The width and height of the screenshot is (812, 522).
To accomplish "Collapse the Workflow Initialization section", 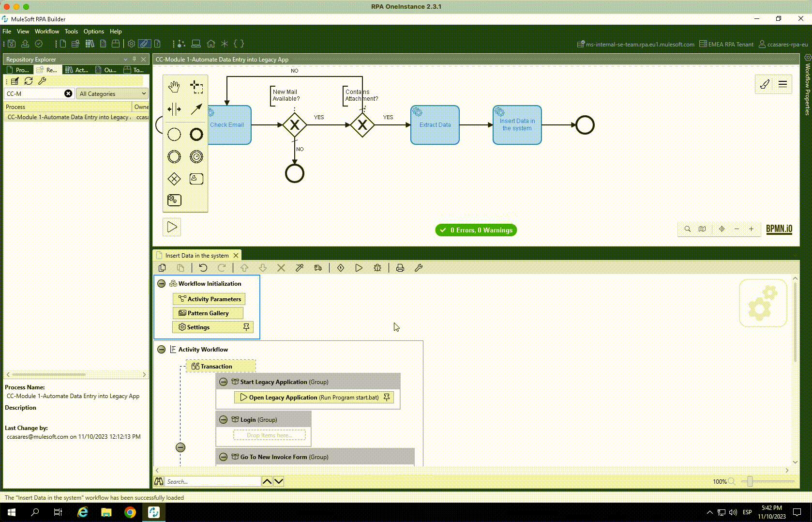I will point(162,284).
